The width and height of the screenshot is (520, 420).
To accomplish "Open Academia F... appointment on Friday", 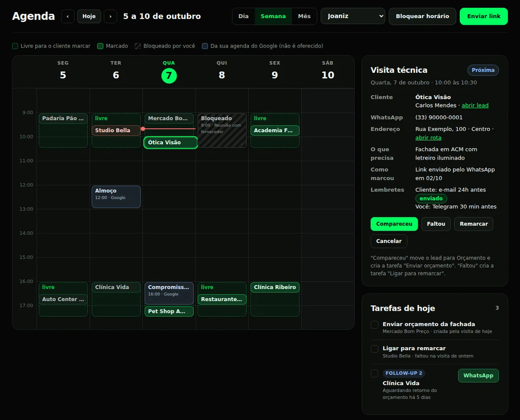I will [275, 130].
